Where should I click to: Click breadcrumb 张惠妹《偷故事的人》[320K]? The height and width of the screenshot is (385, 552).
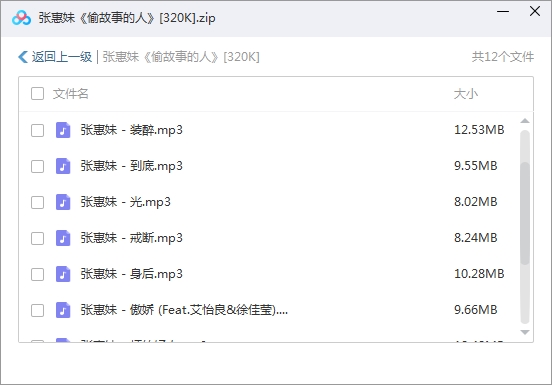[x=181, y=57]
